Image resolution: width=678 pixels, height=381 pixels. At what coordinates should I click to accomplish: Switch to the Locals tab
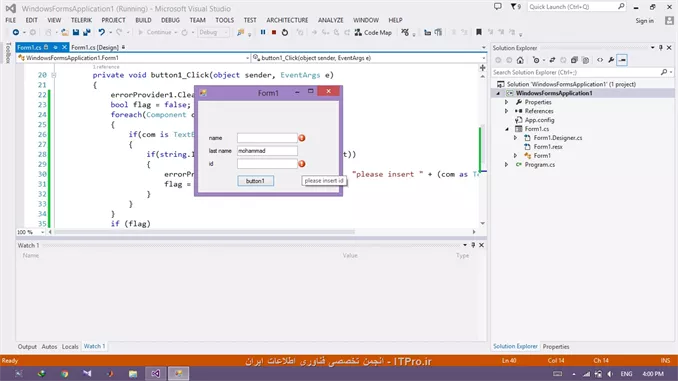tap(70, 347)
